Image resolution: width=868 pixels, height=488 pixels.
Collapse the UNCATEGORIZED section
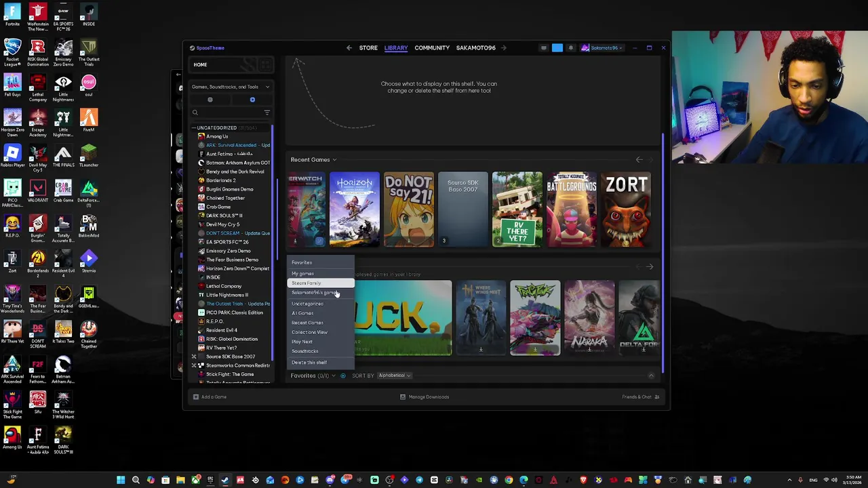pos(193,128)
